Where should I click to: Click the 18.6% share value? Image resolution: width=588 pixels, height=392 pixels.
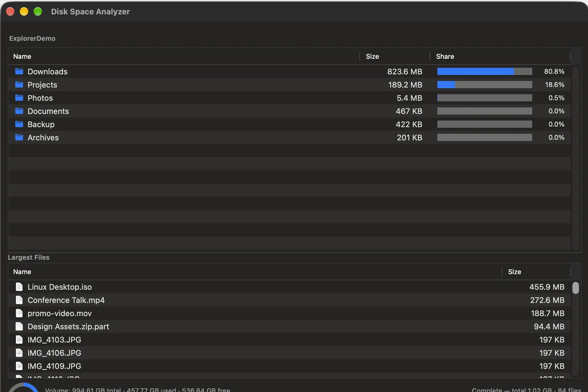[x=554, y=85]
